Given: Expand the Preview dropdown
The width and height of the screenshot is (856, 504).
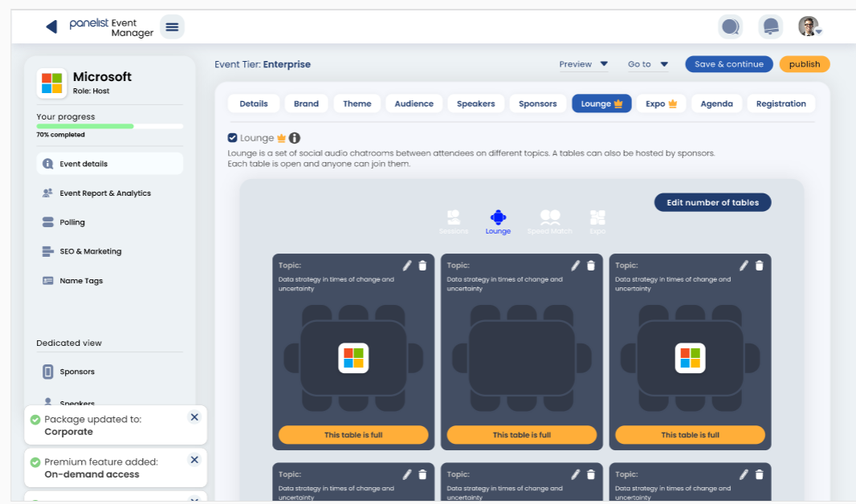Looking at the screenshot, I should pyautogui.click(x=584, y=64).
